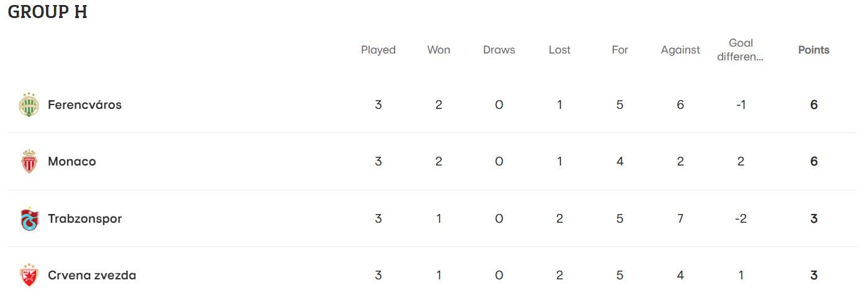Screen dimensions: 868x303
Task: Select the Played column header
Action: [378, 50]
